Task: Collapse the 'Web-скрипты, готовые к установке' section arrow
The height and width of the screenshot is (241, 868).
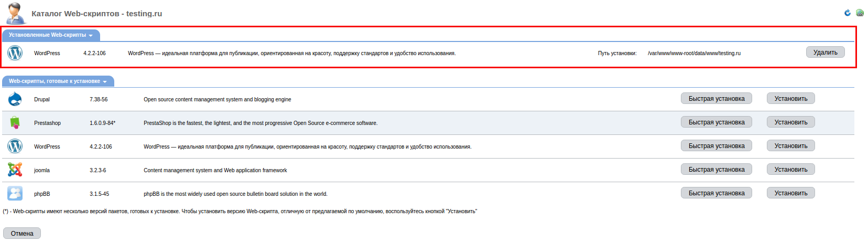Action: pos(105,82)
